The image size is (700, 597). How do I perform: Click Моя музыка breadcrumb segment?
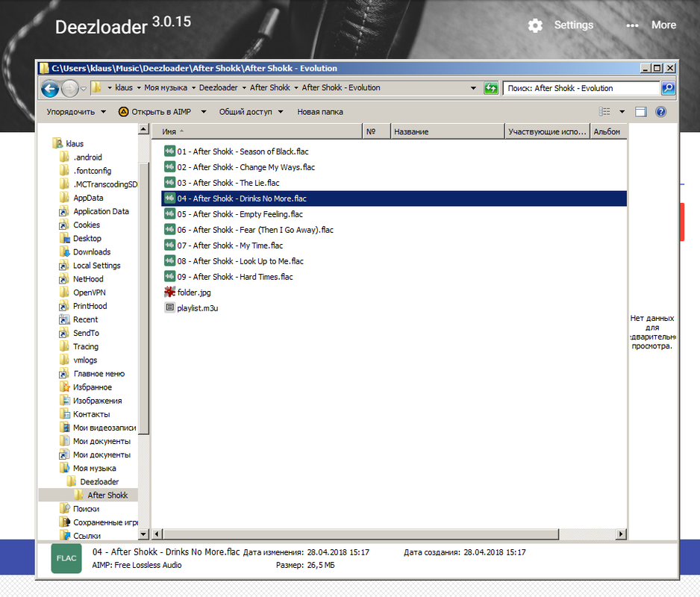(x=166, y=88)
